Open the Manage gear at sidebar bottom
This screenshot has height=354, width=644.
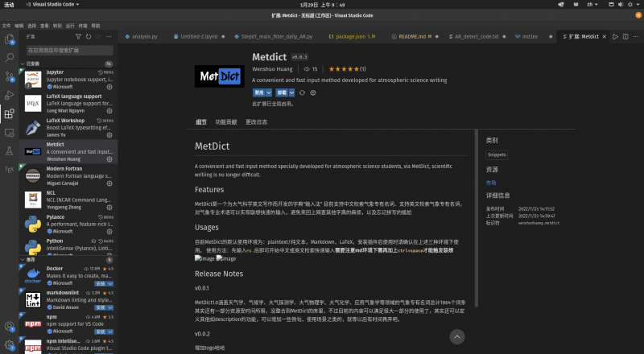coord(10,345)
